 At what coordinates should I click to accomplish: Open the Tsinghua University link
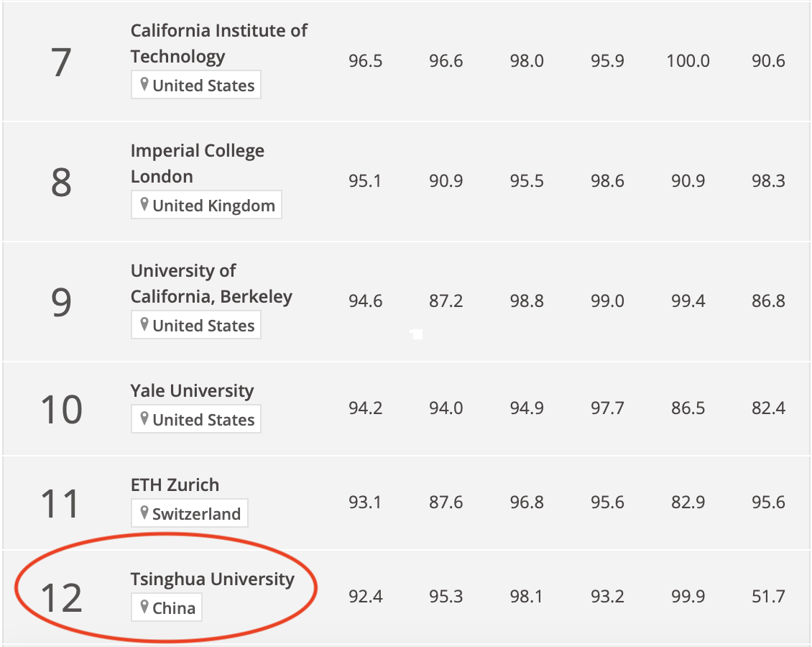(212, 579)
